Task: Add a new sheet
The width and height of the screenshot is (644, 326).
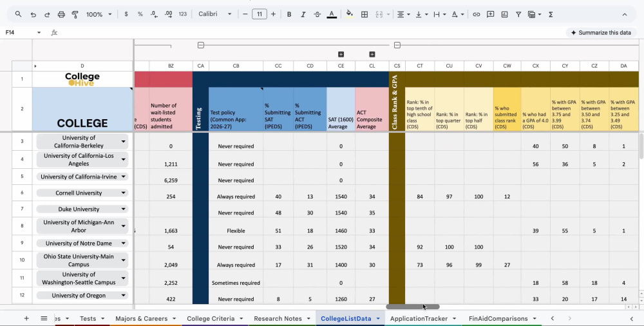Action: 26,318
